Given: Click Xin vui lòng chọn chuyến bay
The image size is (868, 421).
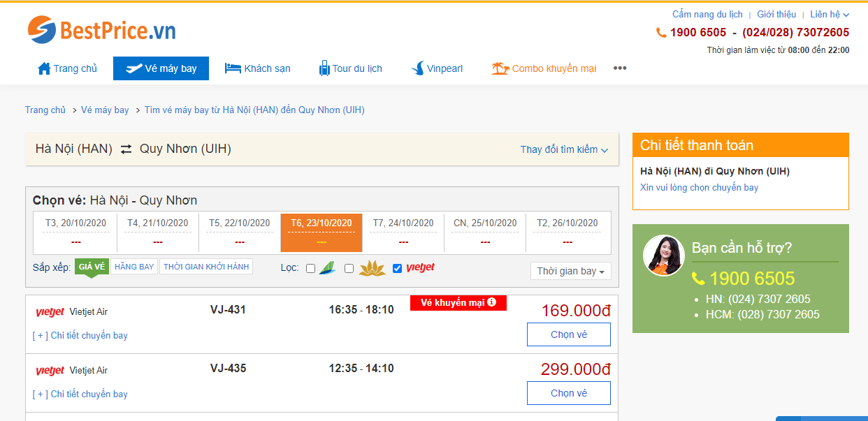Looking at the screenshot, I should [699, 187].
